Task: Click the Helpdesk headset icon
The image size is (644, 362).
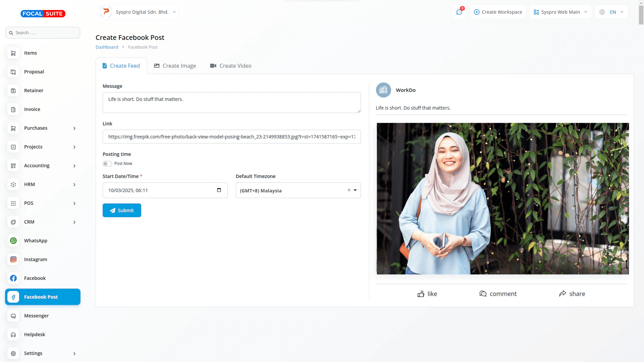Action: coord(13,335)
